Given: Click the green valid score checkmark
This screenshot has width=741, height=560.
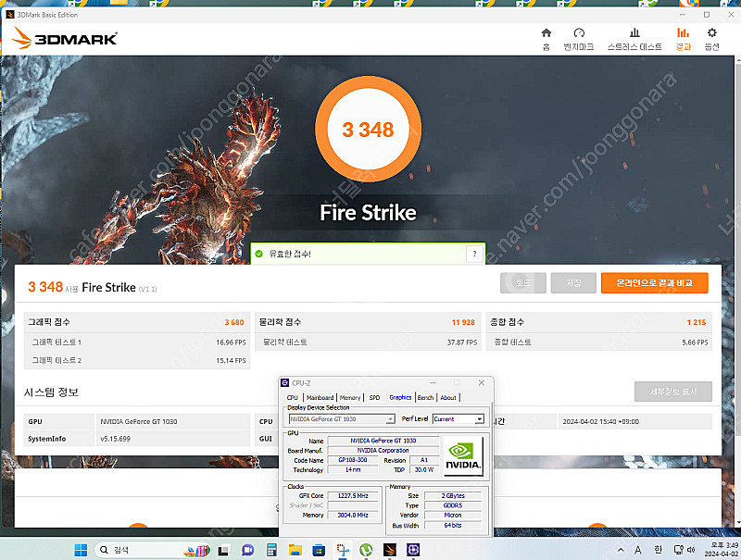Looking at the screenshot, I should click(x=259, y=254).
